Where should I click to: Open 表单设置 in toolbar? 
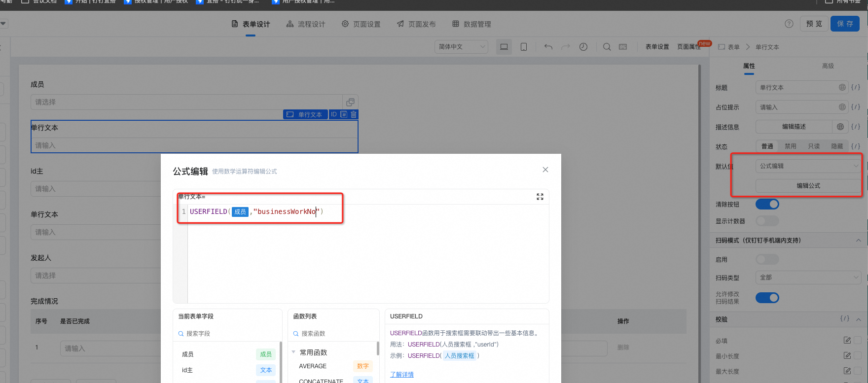coord(657,47)
